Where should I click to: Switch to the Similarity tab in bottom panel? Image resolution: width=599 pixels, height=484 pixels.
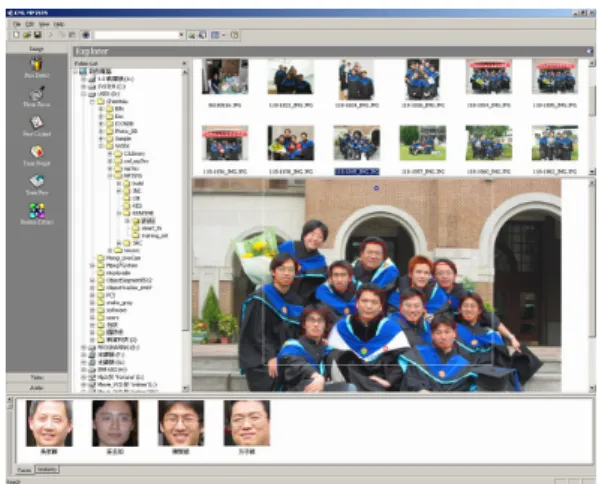click(x=47, y=469)
